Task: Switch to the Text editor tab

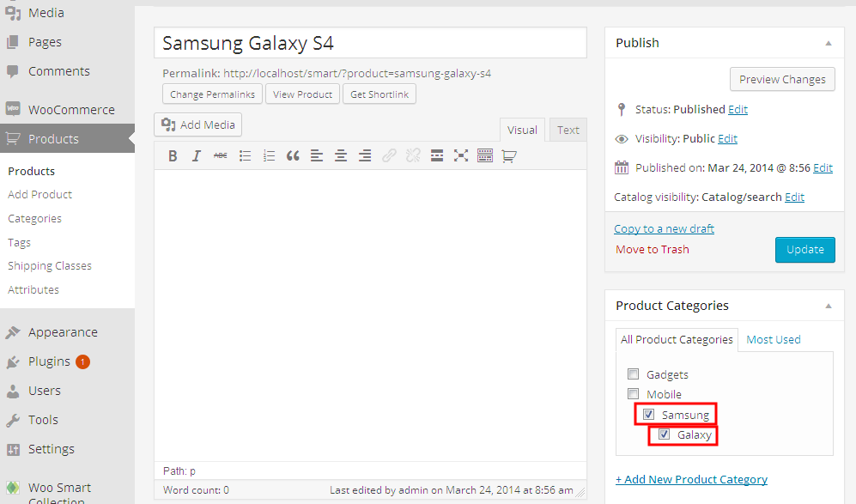Action: coord(568,130)
